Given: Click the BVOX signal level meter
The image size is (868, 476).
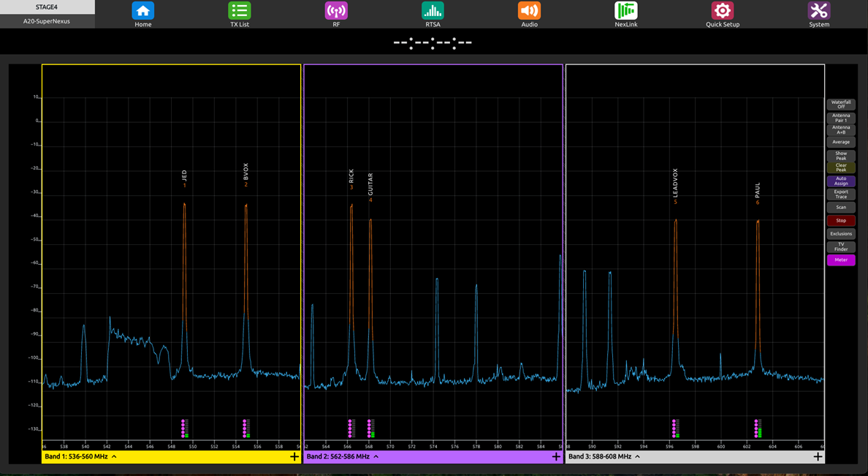Looking at the screenshot, I should [x=246, y=428].
